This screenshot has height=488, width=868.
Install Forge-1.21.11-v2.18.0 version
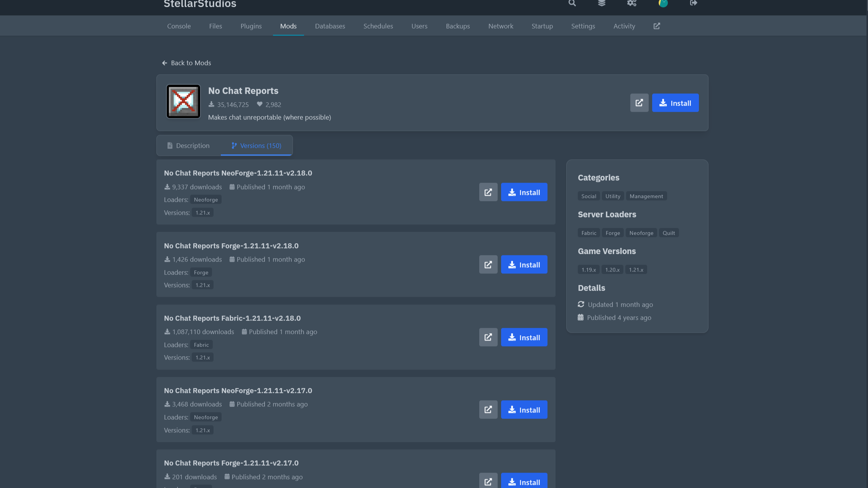(x=524, y=265)
